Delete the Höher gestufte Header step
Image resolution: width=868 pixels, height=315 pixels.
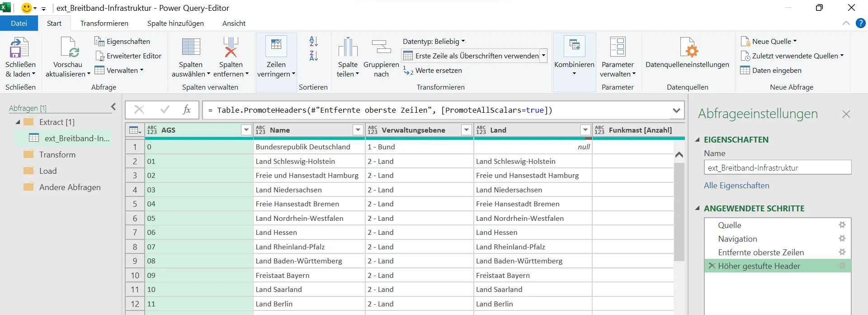(712, 266)
